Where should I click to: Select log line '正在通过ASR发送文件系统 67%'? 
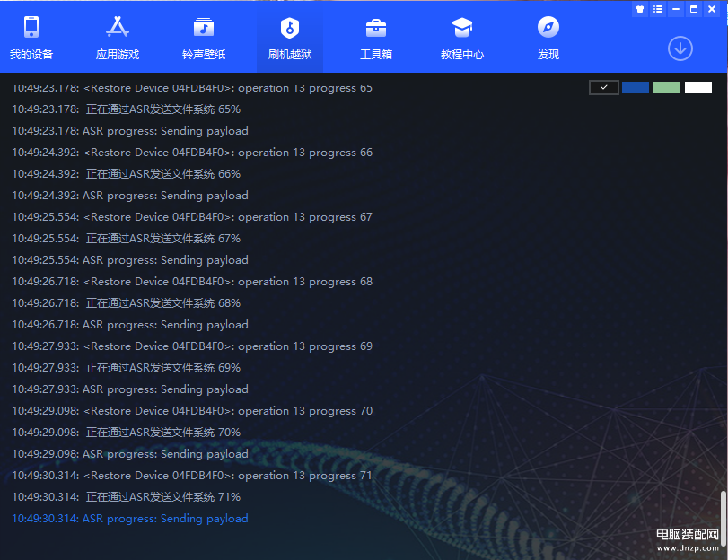tap(127, 239)
